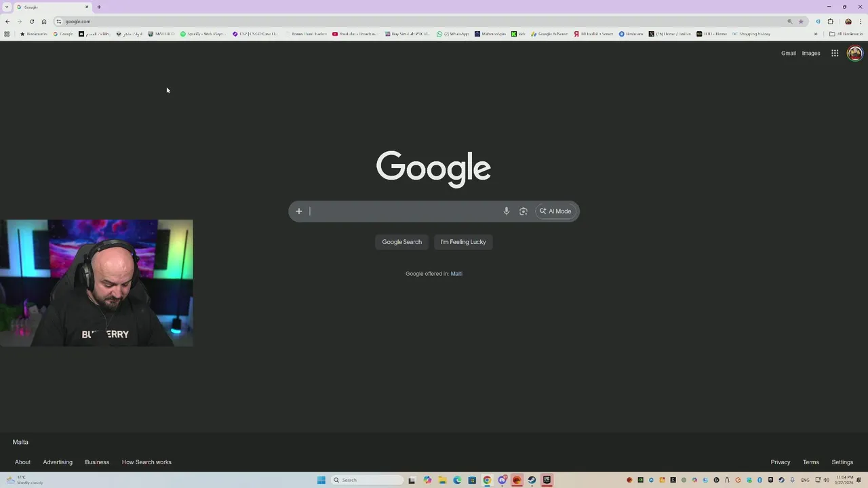The image size is (868, 488).
Task: Bookmark this tab with the star icon
Action: pyautogui.click(x=801, y=21)
